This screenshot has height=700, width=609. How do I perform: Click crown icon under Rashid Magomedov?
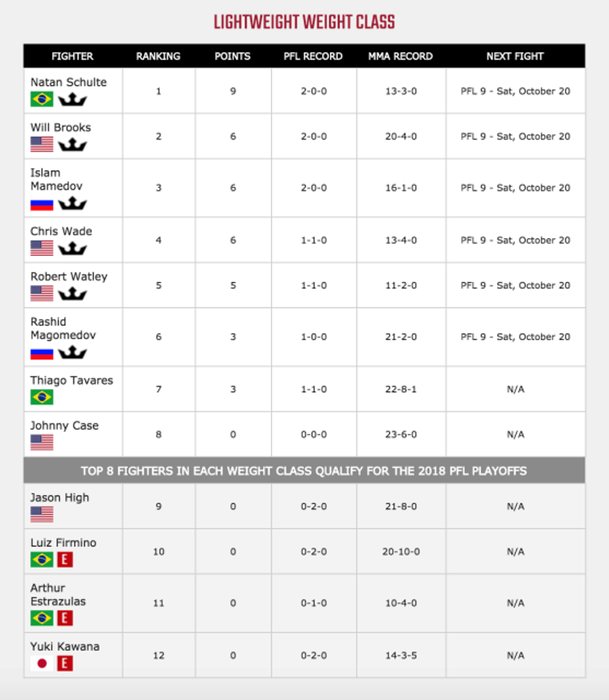pyautogui.click(x=72, y=353)
